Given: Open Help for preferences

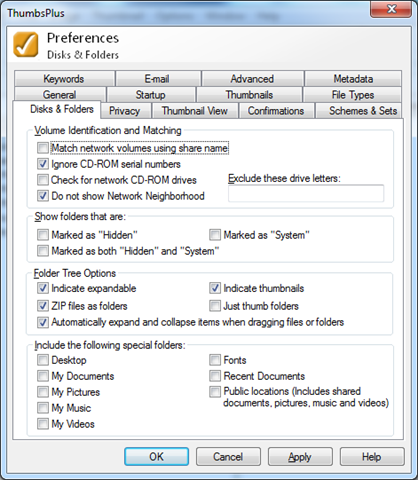Looking at the screenshot, I should coord(372,457).
